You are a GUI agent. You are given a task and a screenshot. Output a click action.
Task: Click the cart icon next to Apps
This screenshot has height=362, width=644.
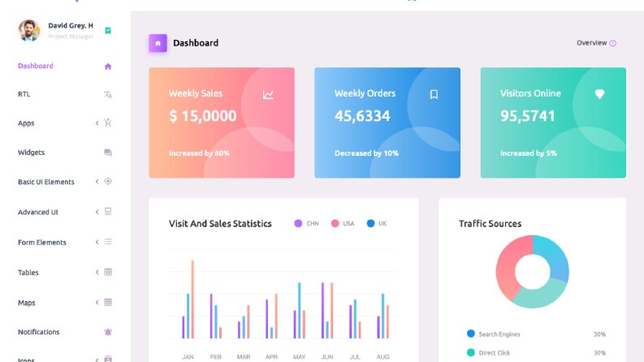(x=108, y=123)
